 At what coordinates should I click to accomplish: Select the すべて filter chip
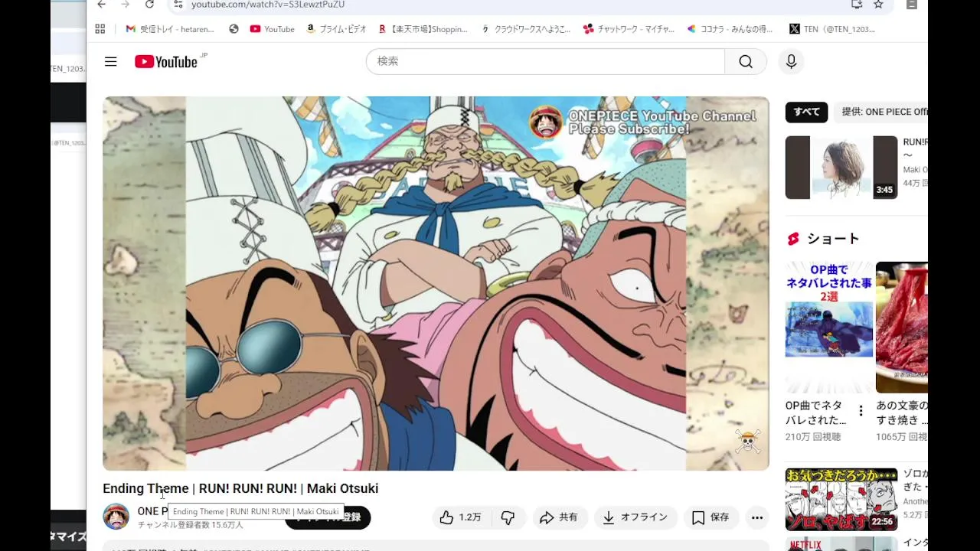tap(807, 112)
